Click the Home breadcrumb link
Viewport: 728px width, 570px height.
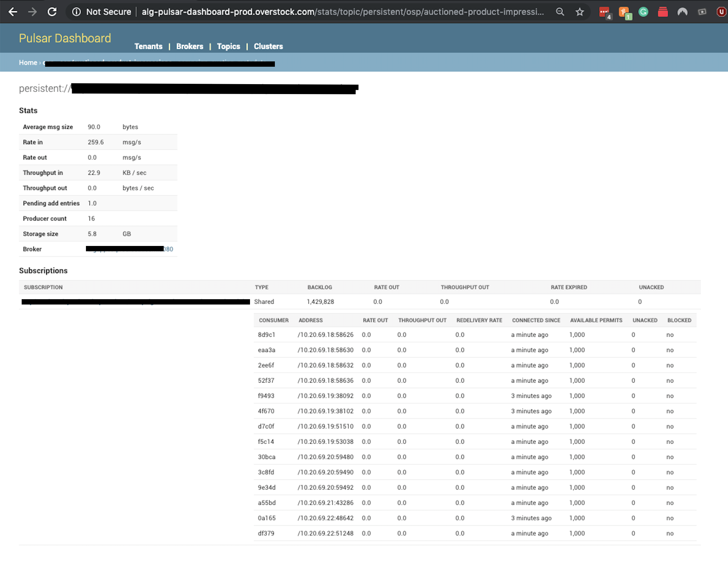28,62
